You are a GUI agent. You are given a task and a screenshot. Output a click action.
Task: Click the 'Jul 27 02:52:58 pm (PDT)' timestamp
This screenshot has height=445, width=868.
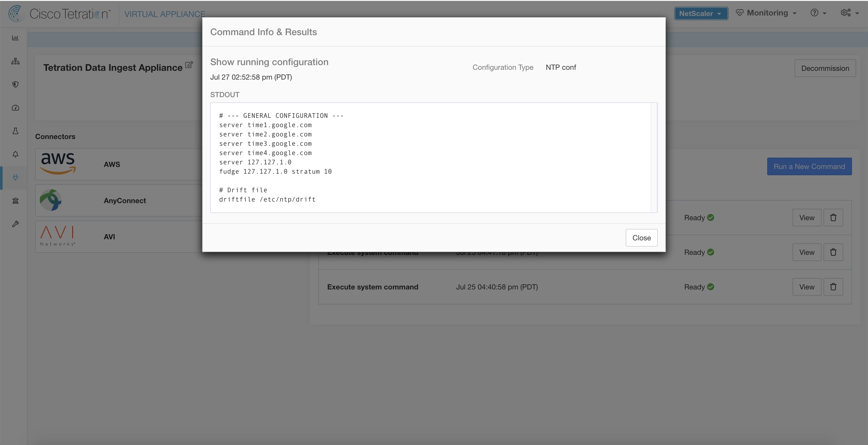click(x=251, y=77)
